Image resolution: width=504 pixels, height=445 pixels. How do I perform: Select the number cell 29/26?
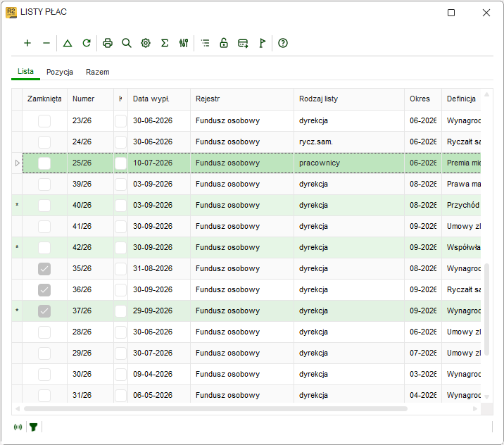(90, 353)
